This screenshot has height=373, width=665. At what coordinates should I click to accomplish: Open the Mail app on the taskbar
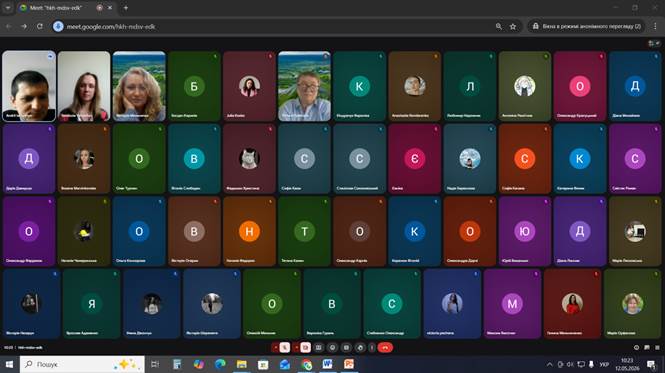coord(285,364)
